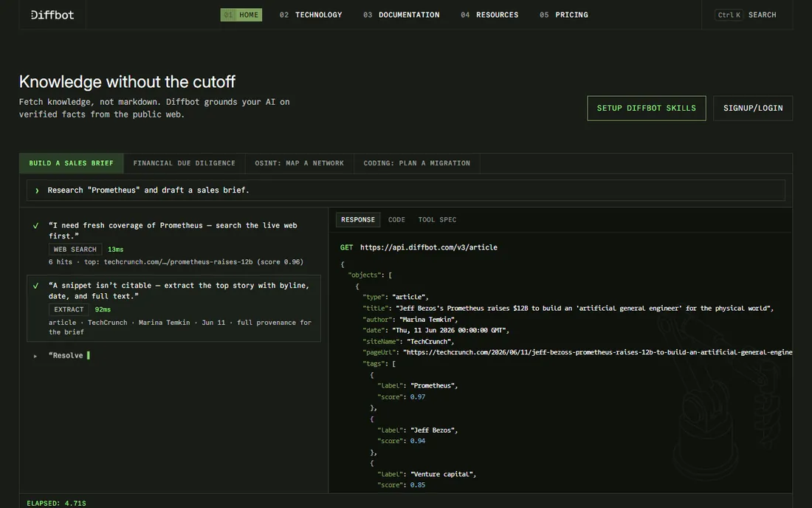Screen dimensions: 812x508
Task: Click the "label": "Venture capital" tag line
Action: coord(427,474)
